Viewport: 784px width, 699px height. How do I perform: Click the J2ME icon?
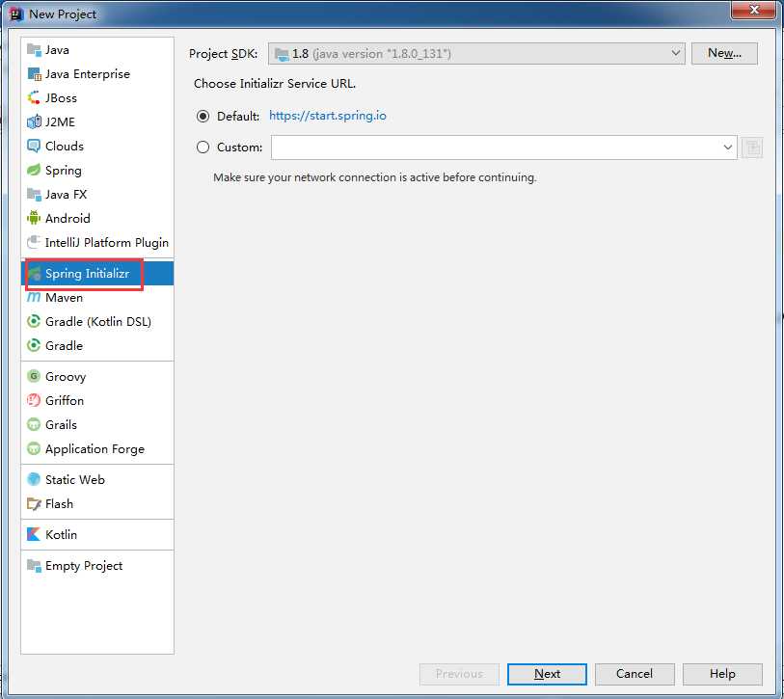[x=34, y=121]
